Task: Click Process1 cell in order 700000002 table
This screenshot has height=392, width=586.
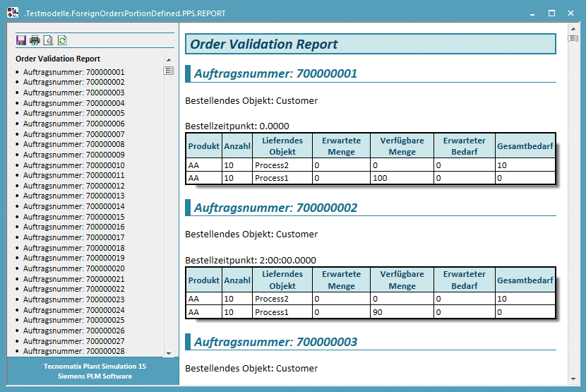Action: pos(282,312)
